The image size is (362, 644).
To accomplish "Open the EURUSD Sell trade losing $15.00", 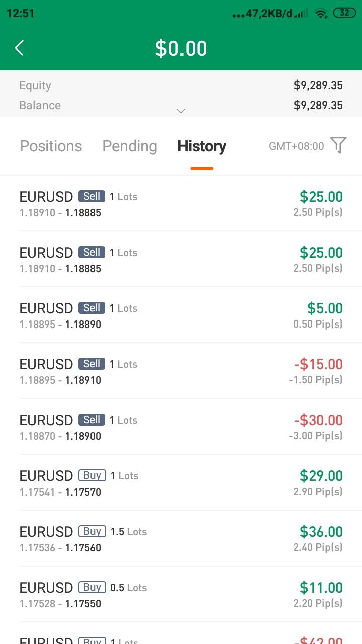I will (x=181, y=371).
